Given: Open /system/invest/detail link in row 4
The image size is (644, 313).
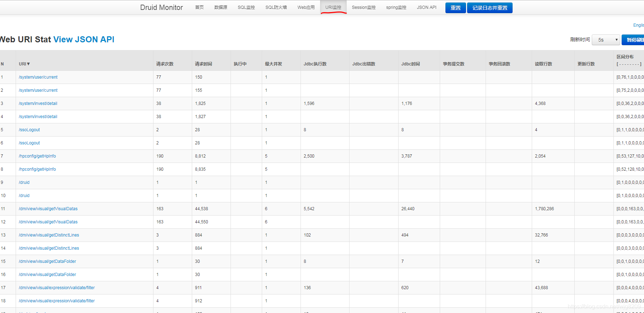Looking at the screenshot, I should [38, 117].
